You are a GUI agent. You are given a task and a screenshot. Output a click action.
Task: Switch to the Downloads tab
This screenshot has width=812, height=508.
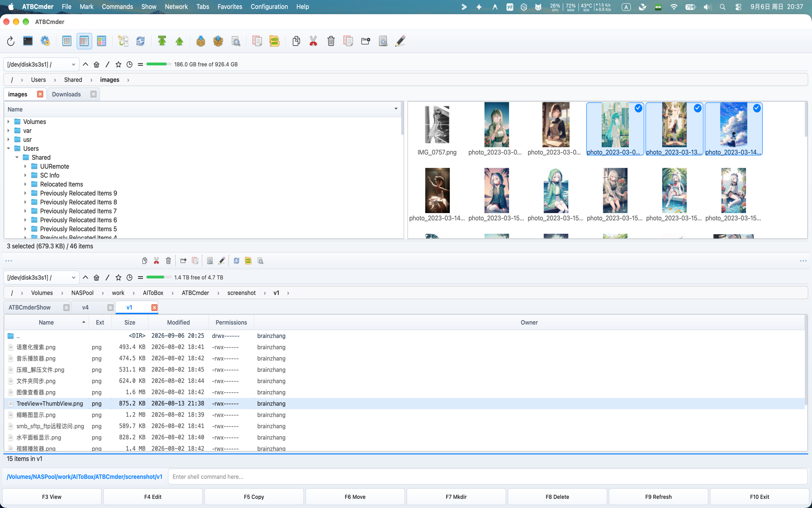click(67, 95)
